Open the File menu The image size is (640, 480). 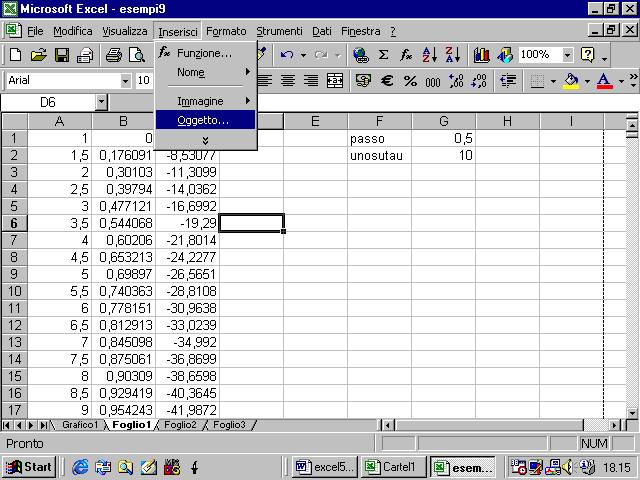(x=35, y=31)
